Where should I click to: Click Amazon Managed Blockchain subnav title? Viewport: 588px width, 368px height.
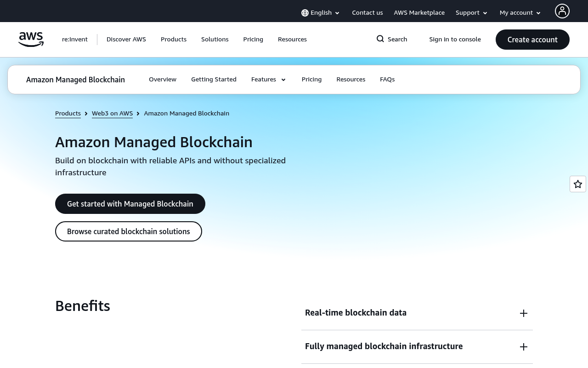point(75,80)
